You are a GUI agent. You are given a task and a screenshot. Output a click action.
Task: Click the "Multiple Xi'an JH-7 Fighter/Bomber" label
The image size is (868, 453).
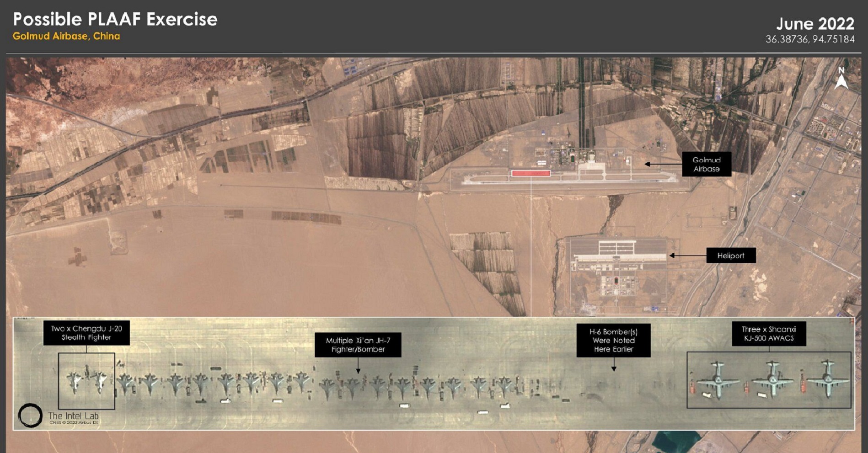coord(358,345)
